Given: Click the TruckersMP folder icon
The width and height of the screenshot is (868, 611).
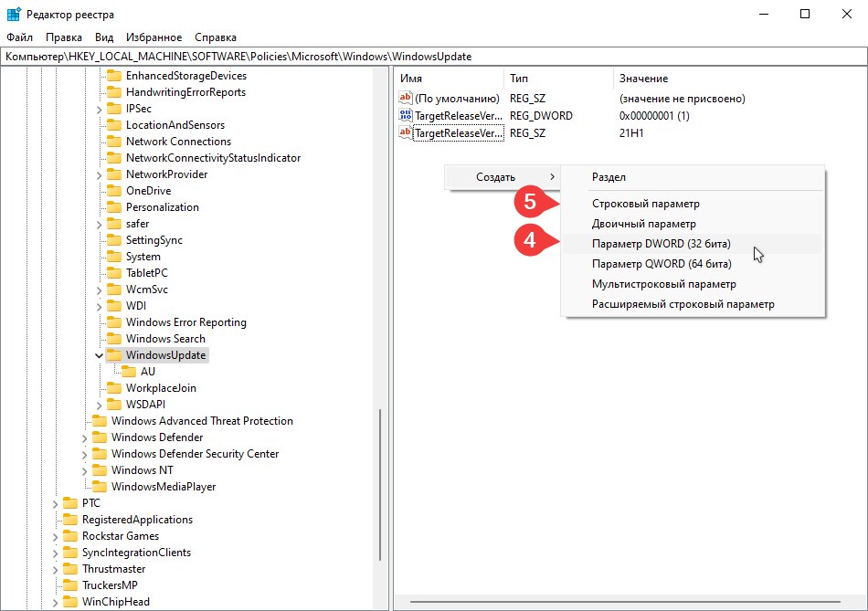Looking at the screenshot, I should 70,585.
